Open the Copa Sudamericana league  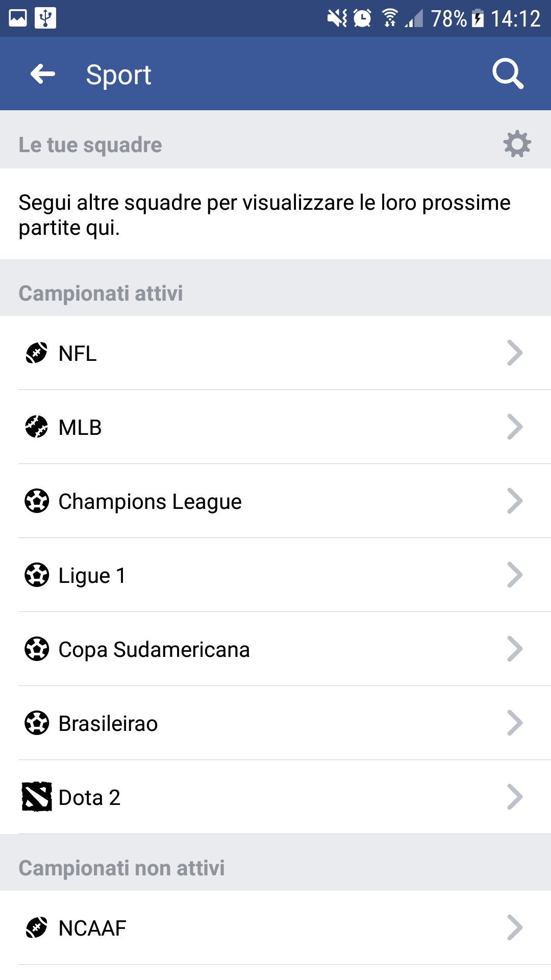point(154,649)
